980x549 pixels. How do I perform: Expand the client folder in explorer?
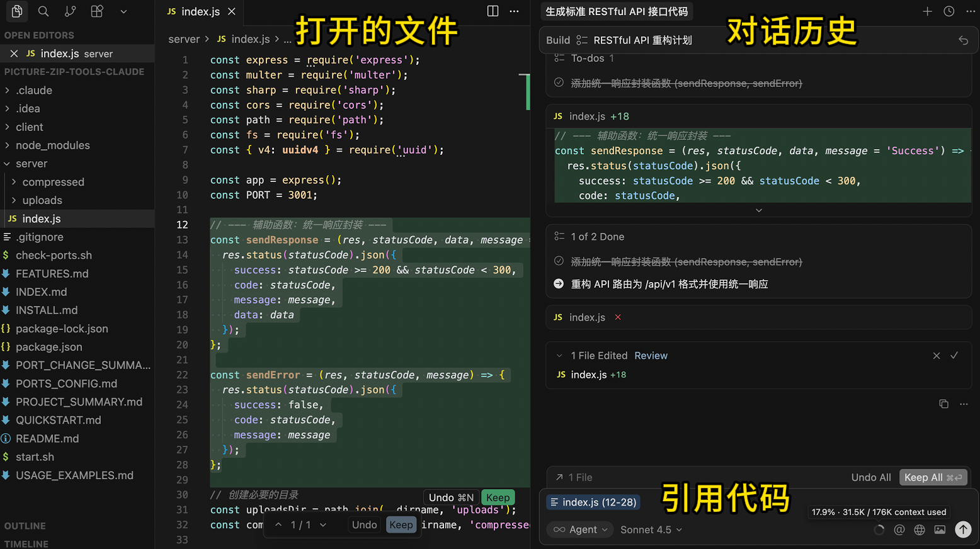click(30, 127)
